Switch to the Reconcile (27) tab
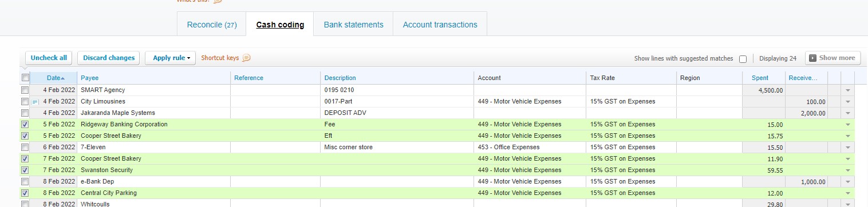The image size is (868, 207). point(212,25)
